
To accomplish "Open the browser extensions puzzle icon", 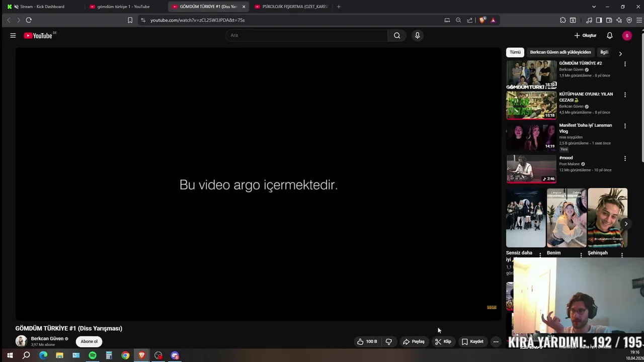I will pyautogui.click(x=562, y=20).
